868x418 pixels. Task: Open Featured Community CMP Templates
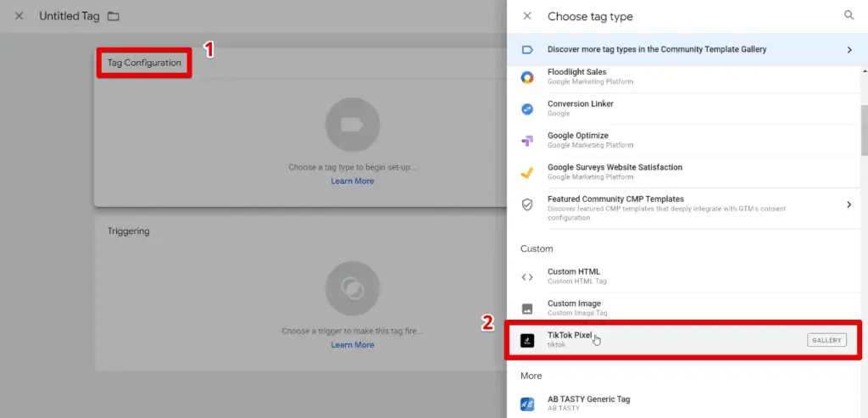click(x=684, y=209)
